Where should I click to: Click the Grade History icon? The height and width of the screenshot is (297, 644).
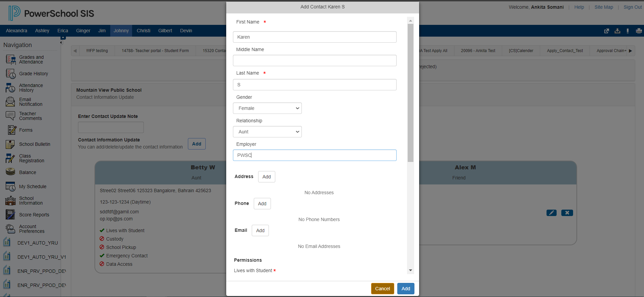tap(10, 74)
